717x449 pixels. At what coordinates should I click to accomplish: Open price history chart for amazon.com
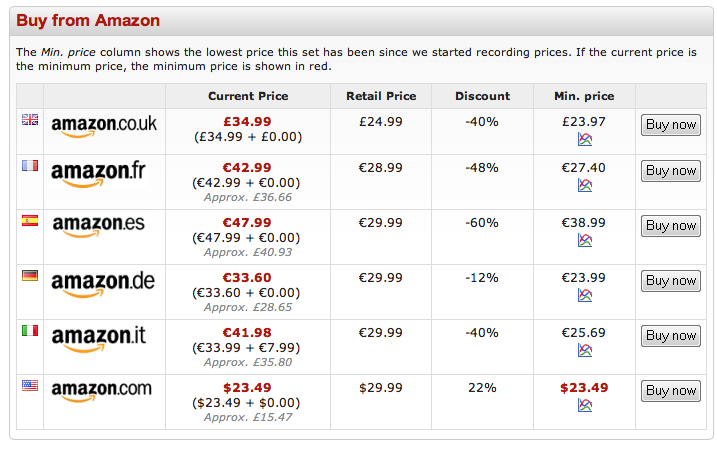(585, 405)
